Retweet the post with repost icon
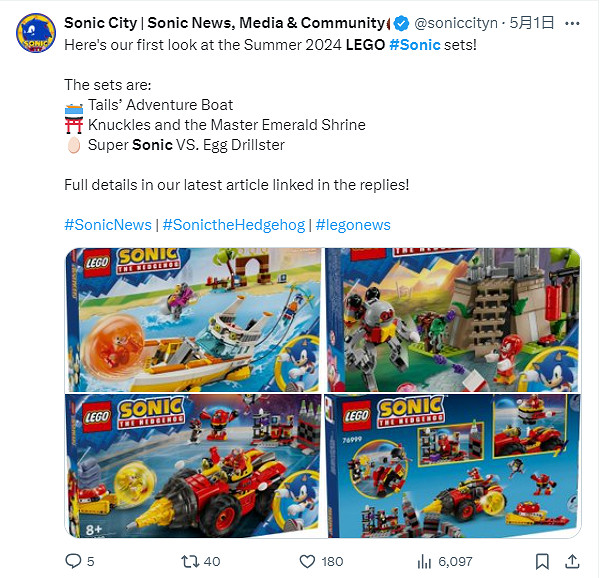600x578 pixels. click(x=190, y=561)
